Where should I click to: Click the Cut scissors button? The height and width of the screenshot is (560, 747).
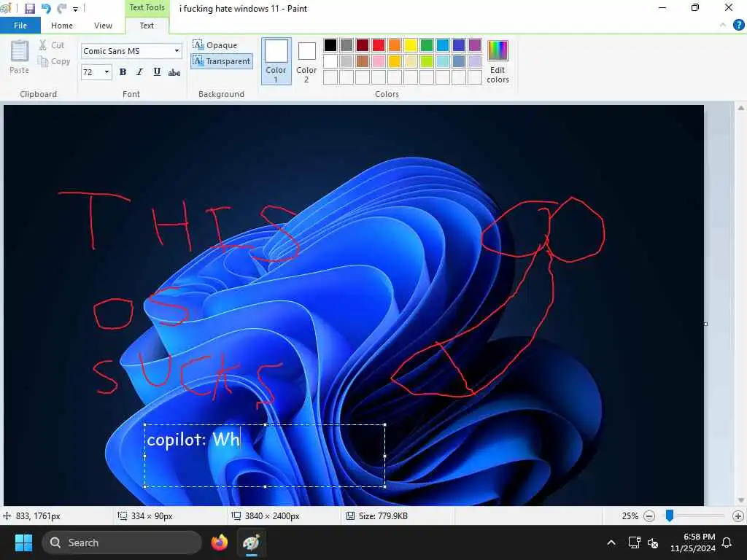[x=52, y=45]
